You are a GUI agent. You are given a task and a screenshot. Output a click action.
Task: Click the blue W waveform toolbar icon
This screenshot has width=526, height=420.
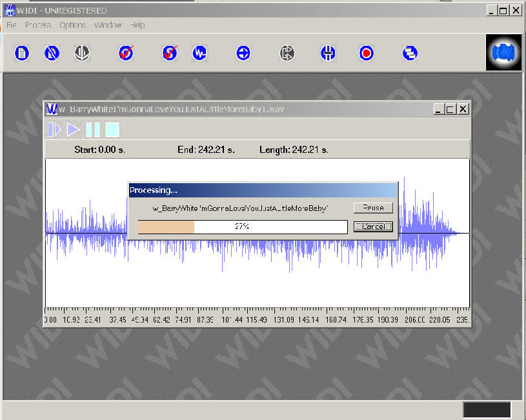[x=199, y=53]
